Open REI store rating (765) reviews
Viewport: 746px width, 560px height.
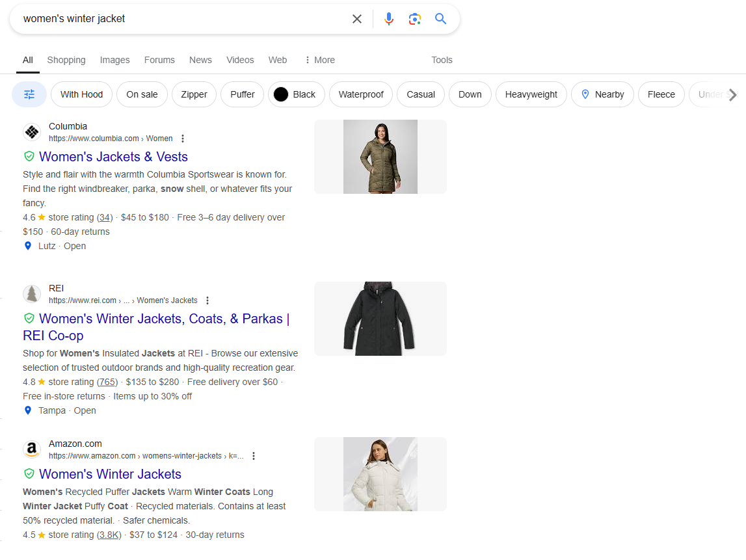click(107, 382)
